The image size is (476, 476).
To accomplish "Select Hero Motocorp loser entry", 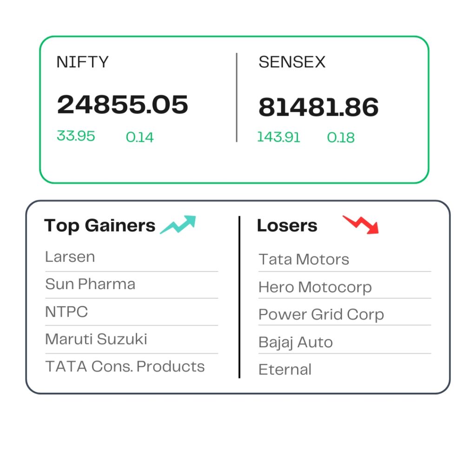I will (315, 287).
